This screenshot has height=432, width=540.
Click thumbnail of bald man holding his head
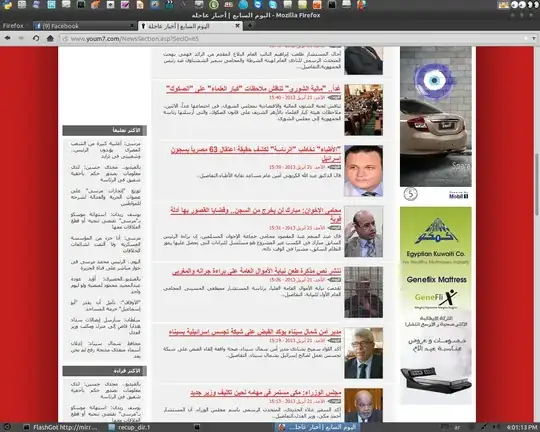[363, 232]
